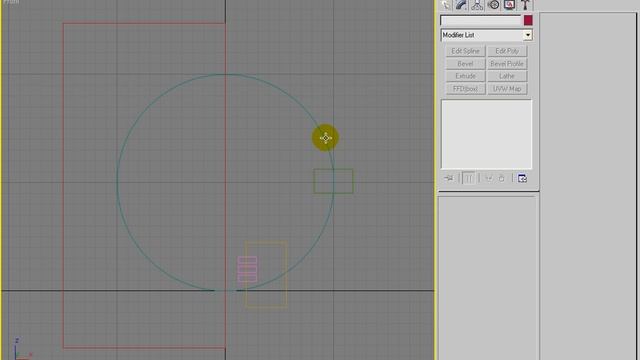Switch to the Create command panel tab
Screen dimensions: 640x360
[x=446, y=4]
